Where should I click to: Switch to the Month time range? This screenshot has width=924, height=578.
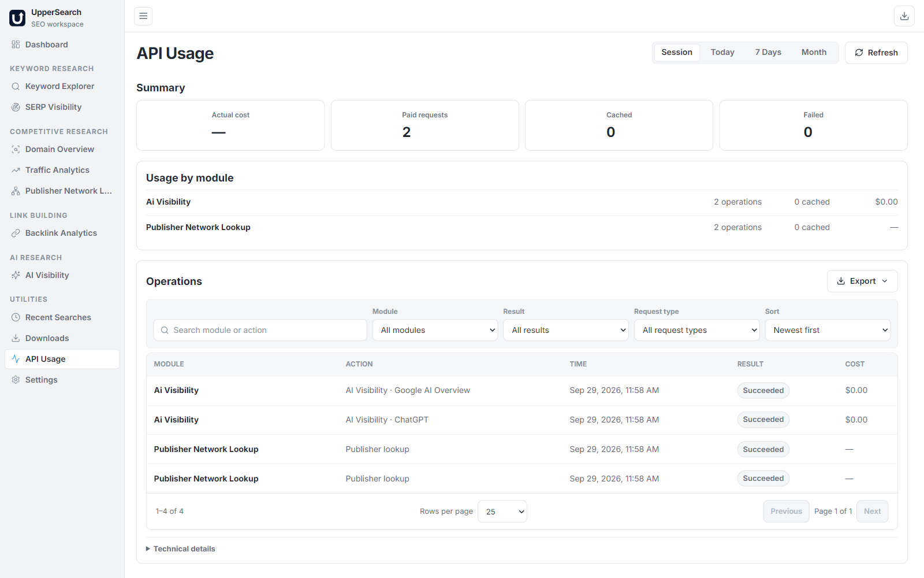(814, 52)
